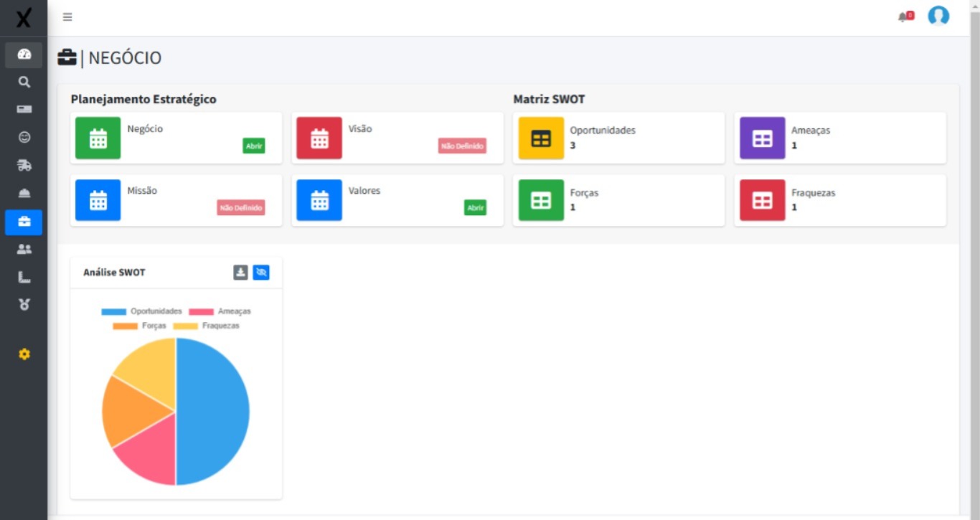Select the truck icon in the sidebar
This screenshot has height=520, width=980.
[x=24, y=164]
